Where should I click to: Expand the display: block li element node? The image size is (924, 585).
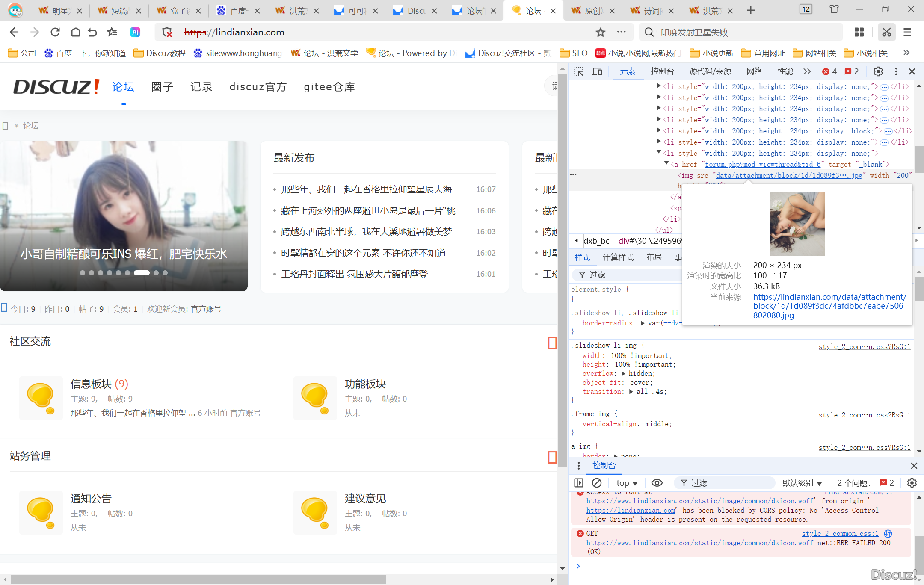[x=659, y=130]
